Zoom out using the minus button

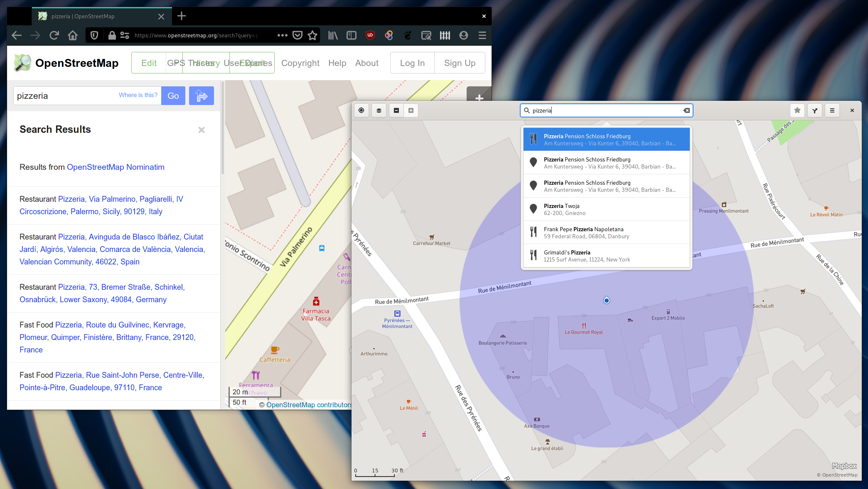(x=396, y=110)
